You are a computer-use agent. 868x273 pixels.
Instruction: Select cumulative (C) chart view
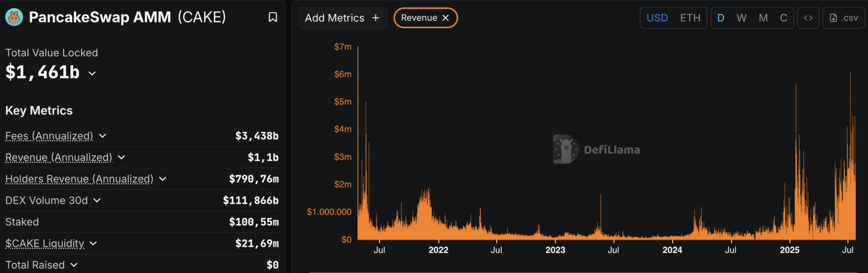click(x=783, y=18)
